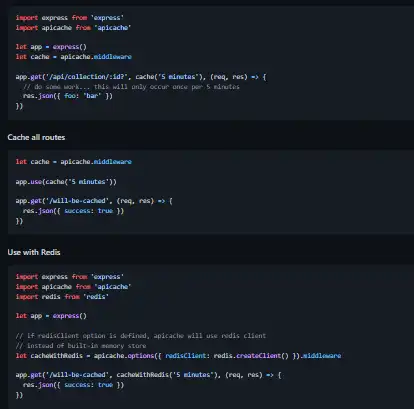
Task: Click "import express" line in the Redis code block
Action: (70, 277)
